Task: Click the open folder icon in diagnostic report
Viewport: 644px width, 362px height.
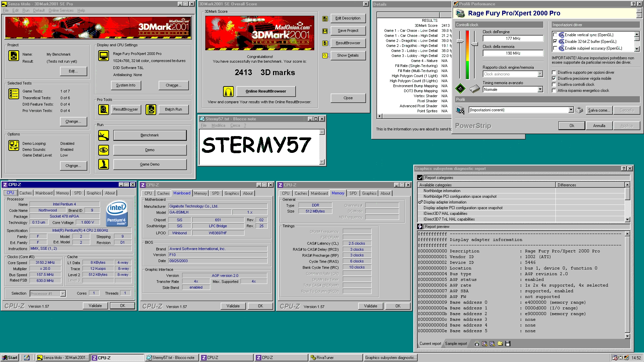Action: pos(500,344)
